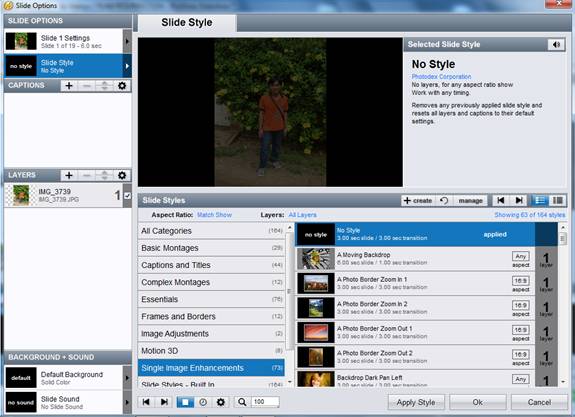This screenshot has height=417, width=575.
Task: Add a new caption with plus icon
Action: coord(69,86)
